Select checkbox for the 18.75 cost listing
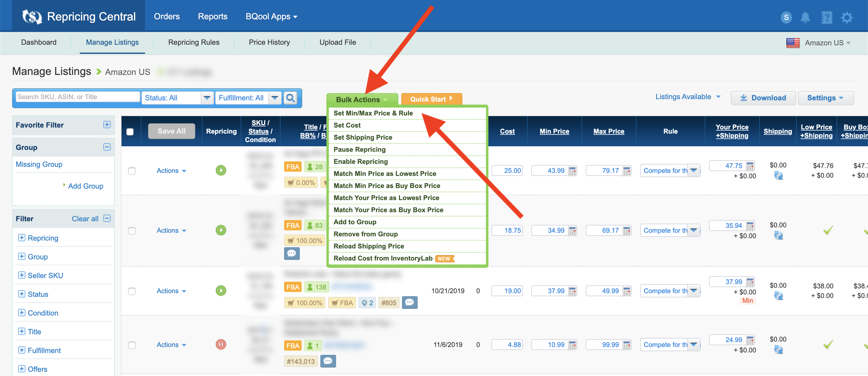Screen dimensions: 868x376 132,231
